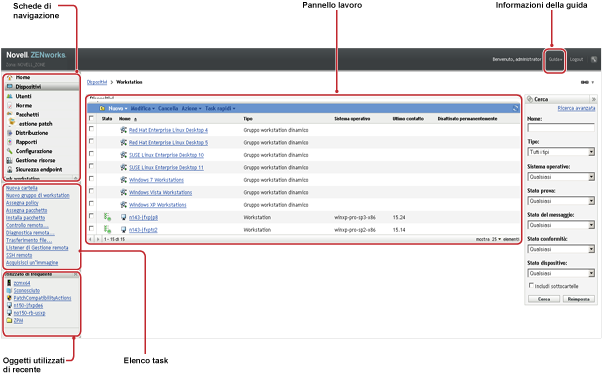Click the Gestione risorse icon

click(10, 161)
